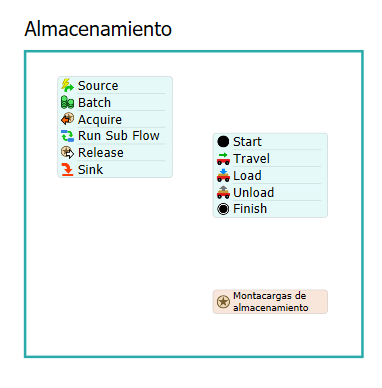Click the Acquire resource icon
Image resolution: width=382 pixels, height=388 pixels.
(67, 119)
